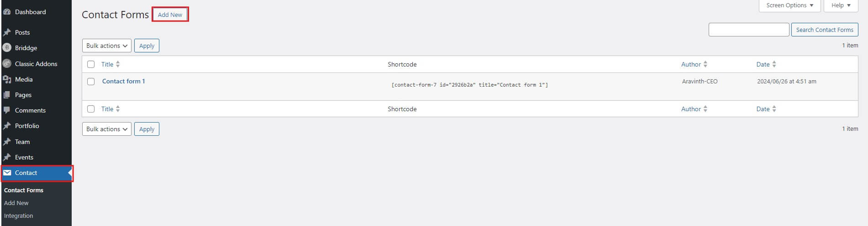This screenshot has width=868, height=226.
Task: Check the box next to Contact form 1
Action: [x=91, y=82]
